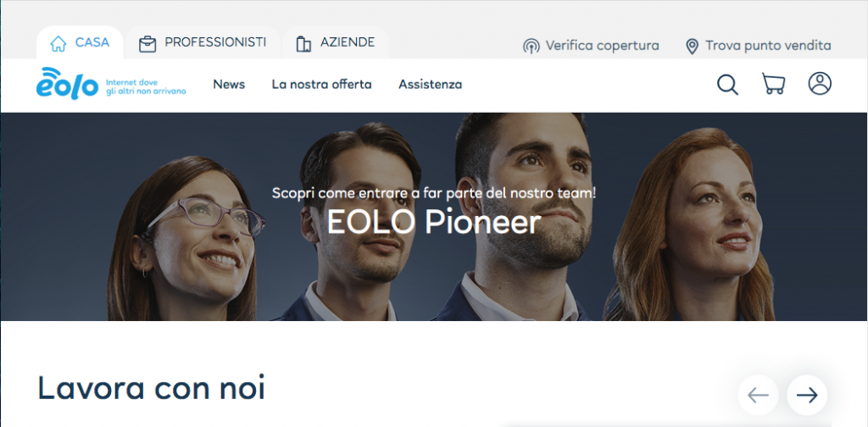868x427 pixels.
Task: Open the search magnifier icon
Action: (727, 85)
